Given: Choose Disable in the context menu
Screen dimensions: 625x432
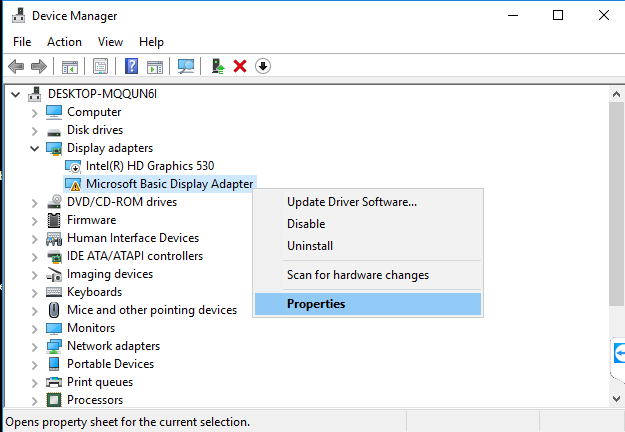Looking at the screenshot, I should tap(368, 224).
